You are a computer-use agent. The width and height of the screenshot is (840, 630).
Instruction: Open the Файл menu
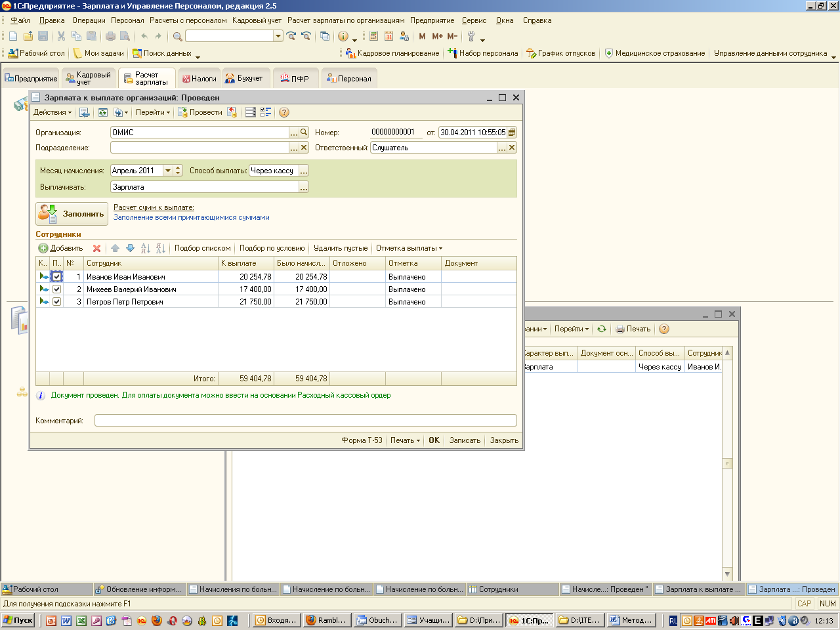20,20
